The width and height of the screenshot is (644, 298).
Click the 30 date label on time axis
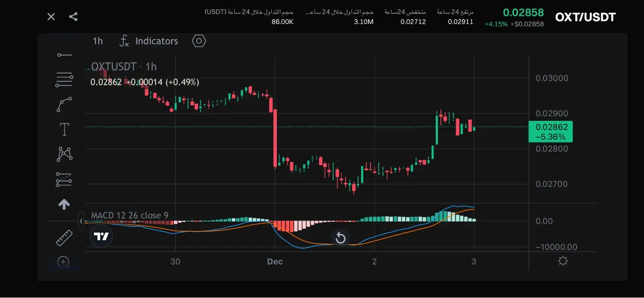tap(175, 261)
